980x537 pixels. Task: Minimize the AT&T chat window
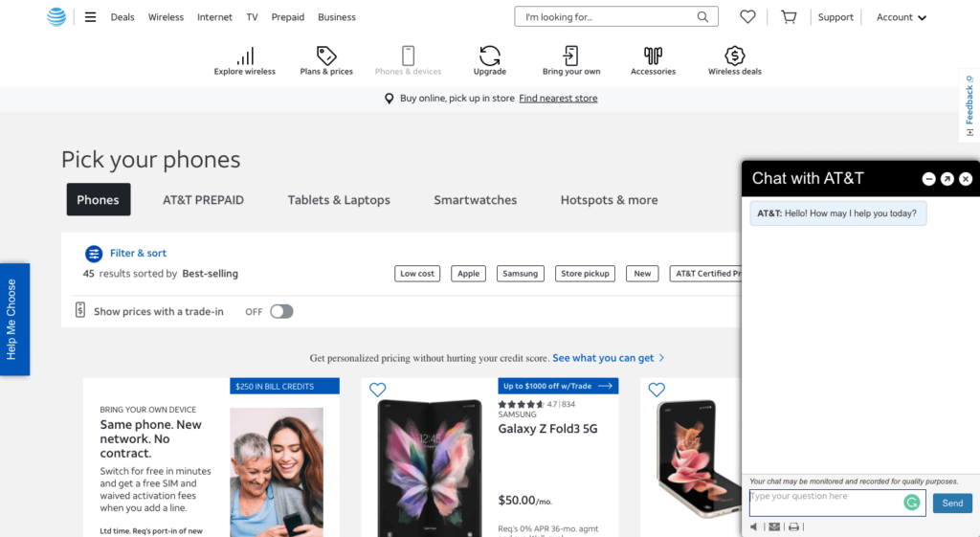[x=928, y=179]
